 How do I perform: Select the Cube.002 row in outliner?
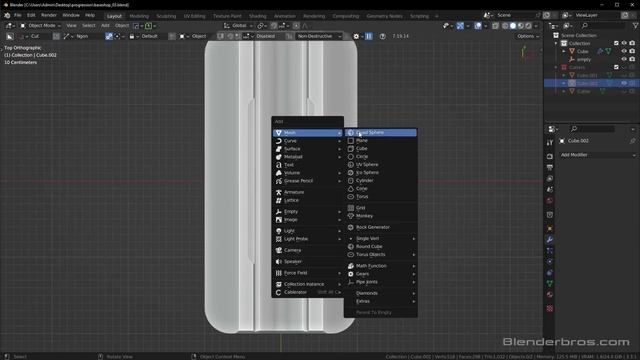[x=591, y=83]
